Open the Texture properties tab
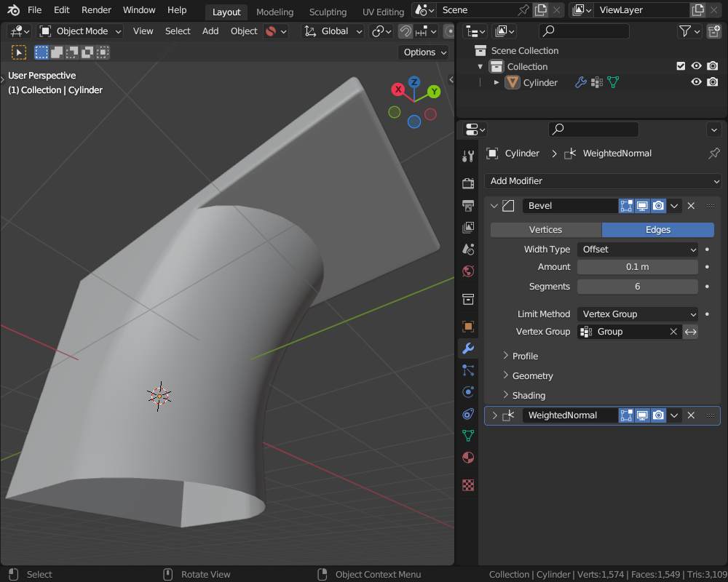 tap(468, 485)
